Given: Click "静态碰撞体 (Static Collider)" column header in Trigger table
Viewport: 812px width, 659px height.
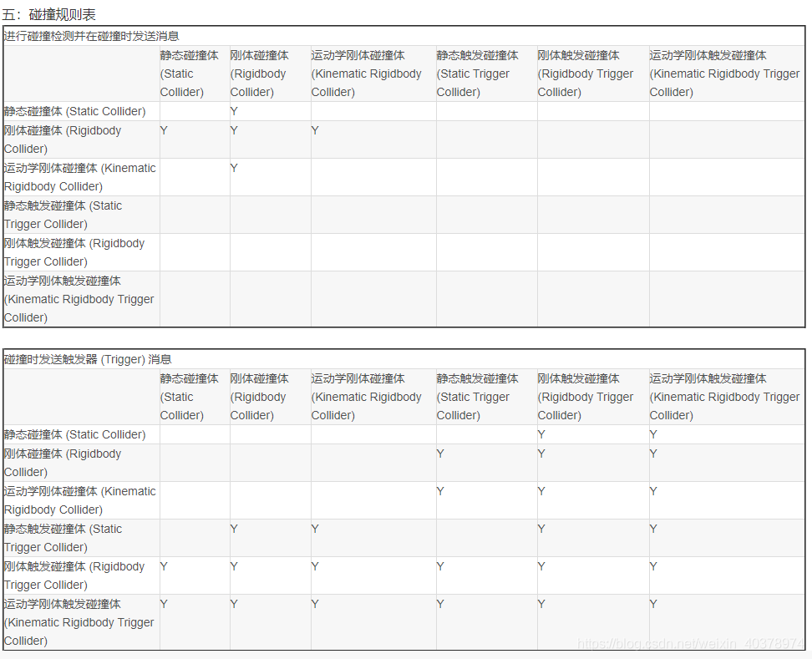Looking at the screenshot, I should (190, 397).
